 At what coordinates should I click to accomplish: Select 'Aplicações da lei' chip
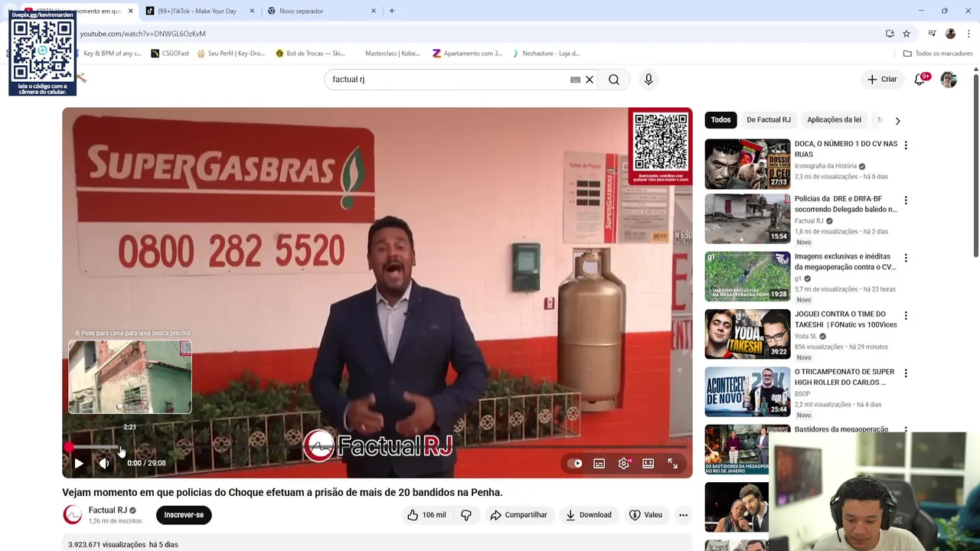[834, 119]
